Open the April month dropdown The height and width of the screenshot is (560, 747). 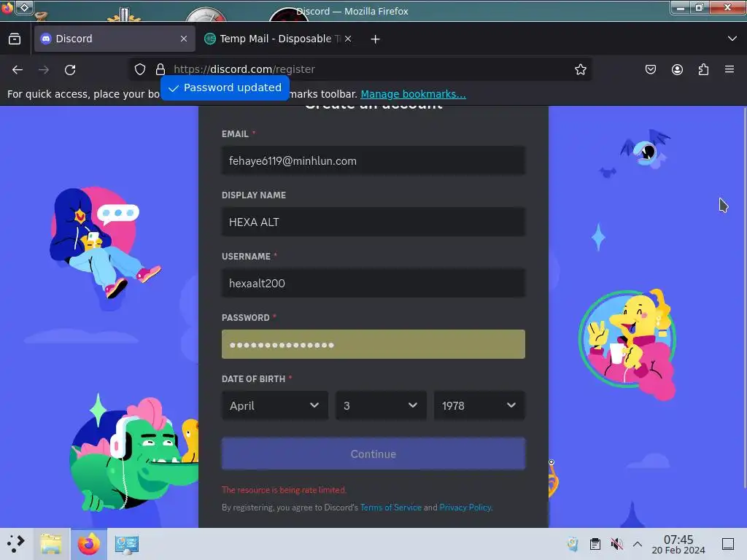click(275, 405)
